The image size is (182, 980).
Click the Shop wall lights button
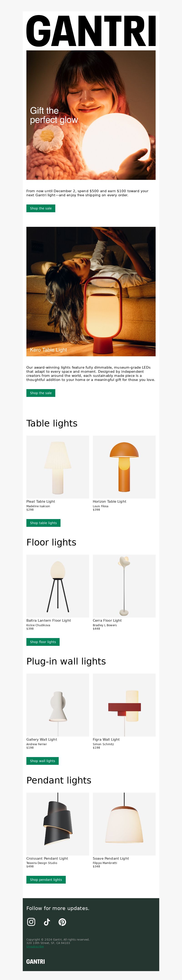43,761
